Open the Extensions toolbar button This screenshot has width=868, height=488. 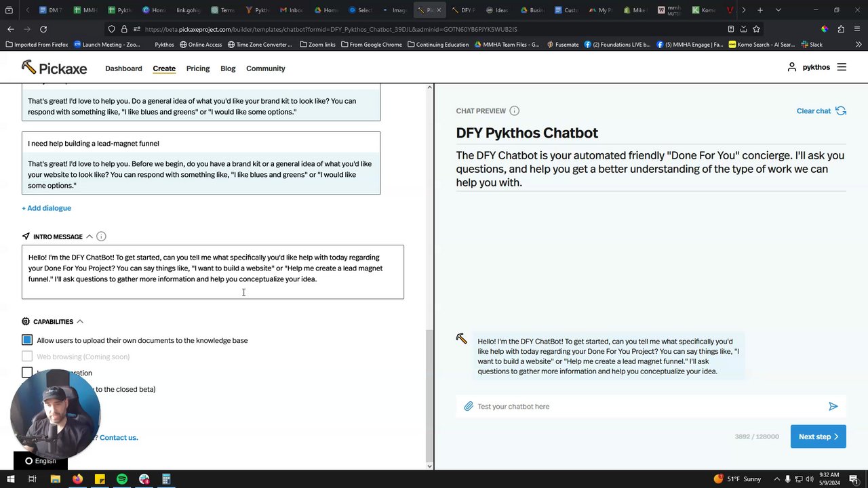[841, 29]
